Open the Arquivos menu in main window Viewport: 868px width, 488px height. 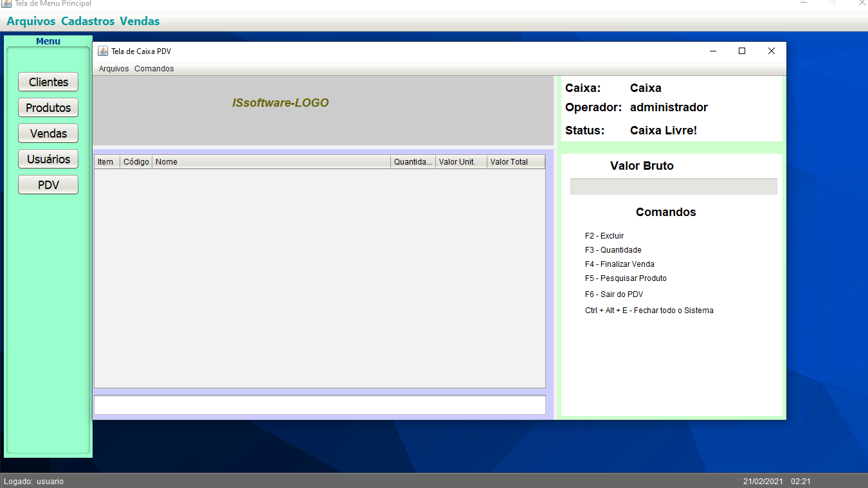[x=31, y=21]
